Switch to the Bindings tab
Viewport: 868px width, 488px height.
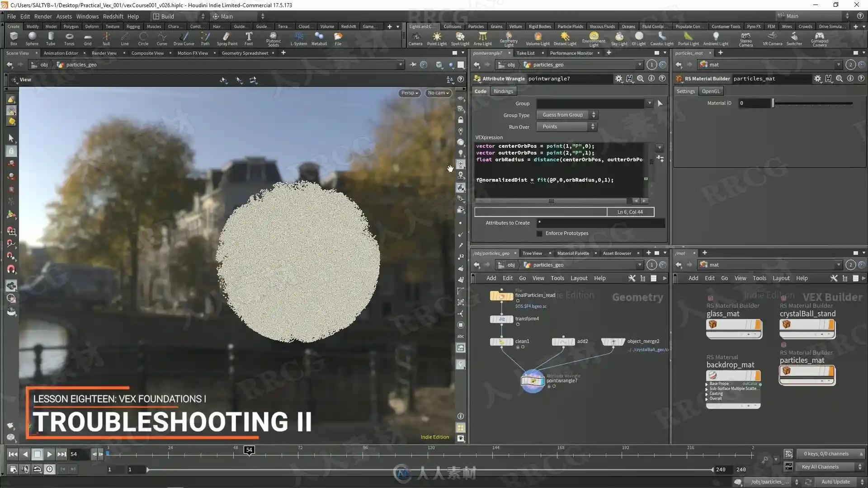pyautogui.click(x=503, y=91)
